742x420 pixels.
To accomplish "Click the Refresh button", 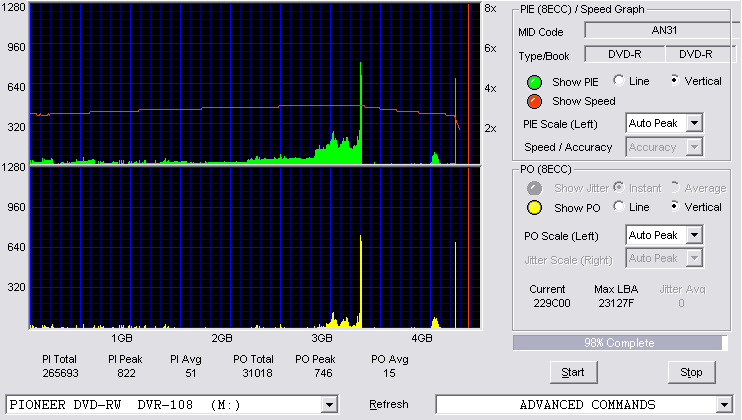I will point(389,404).
